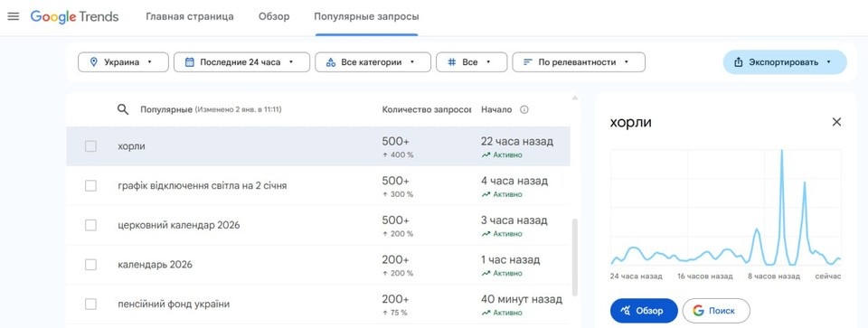
Task: Open the Все категории dropdown
Action: pyautogui.click(x=373, y=62)
